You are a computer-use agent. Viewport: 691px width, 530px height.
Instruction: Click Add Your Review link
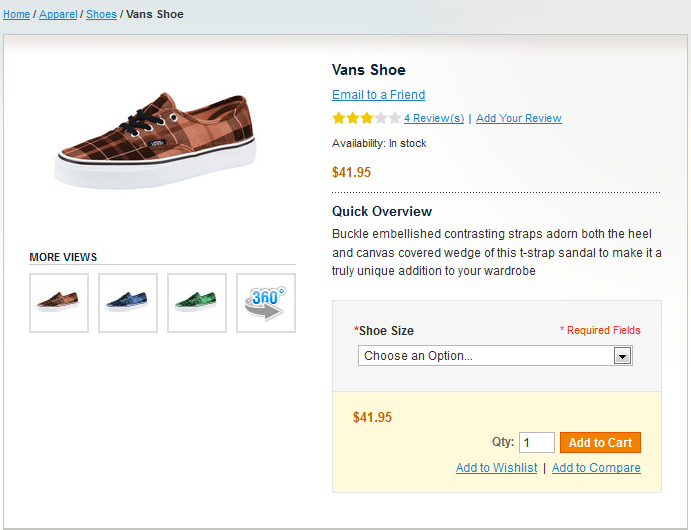point(519,118)
